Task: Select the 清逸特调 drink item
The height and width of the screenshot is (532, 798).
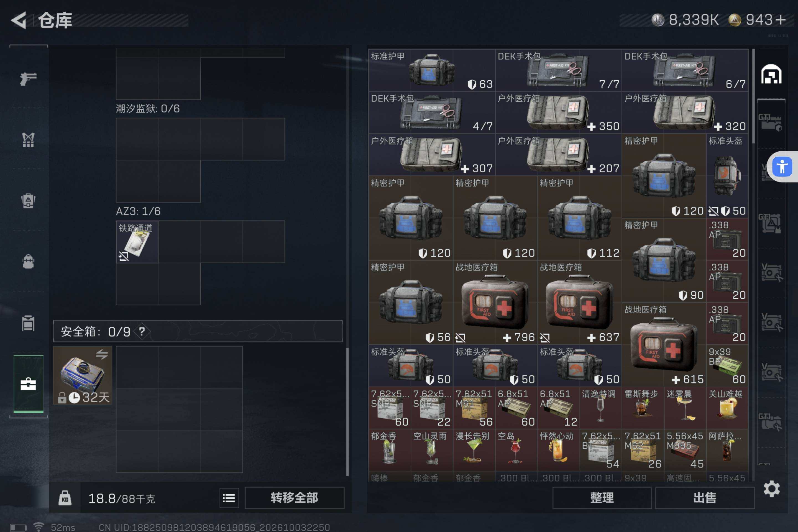Action: [x=600, y=408]
